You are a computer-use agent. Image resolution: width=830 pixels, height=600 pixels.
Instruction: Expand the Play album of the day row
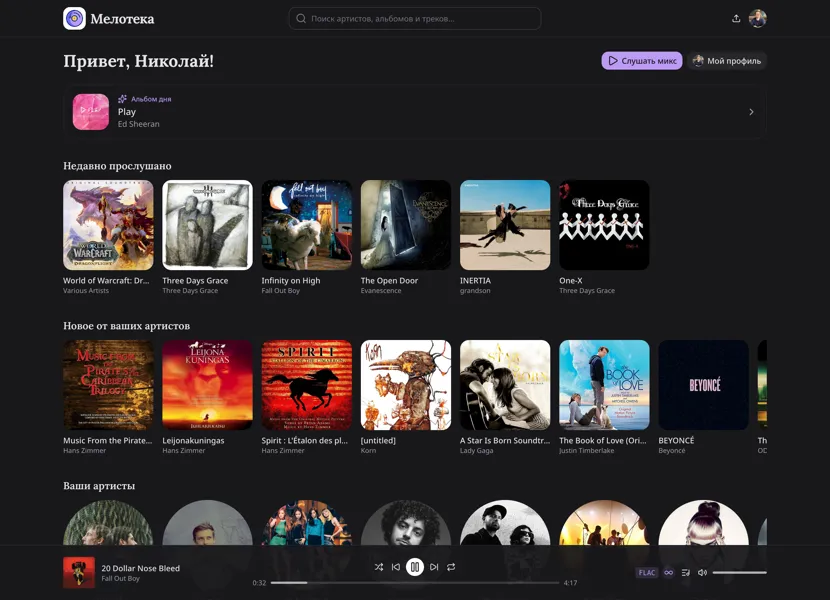751,111
